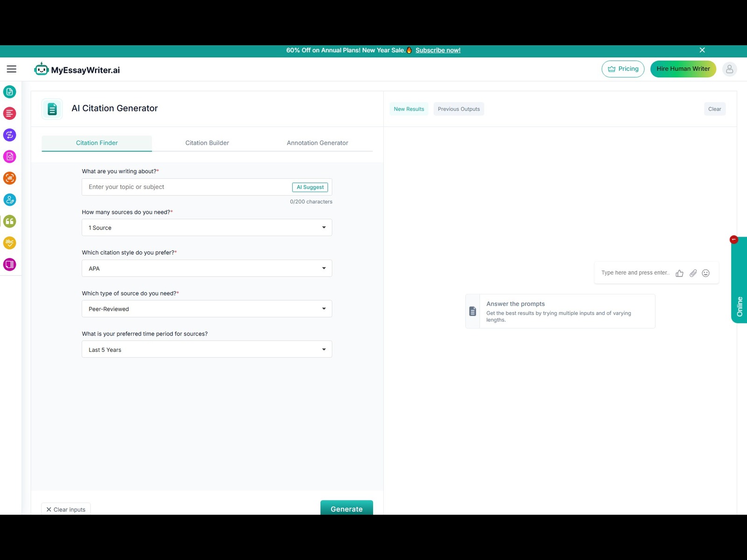
Task: Open the number of sources dropdown
Action: (207, 228)
